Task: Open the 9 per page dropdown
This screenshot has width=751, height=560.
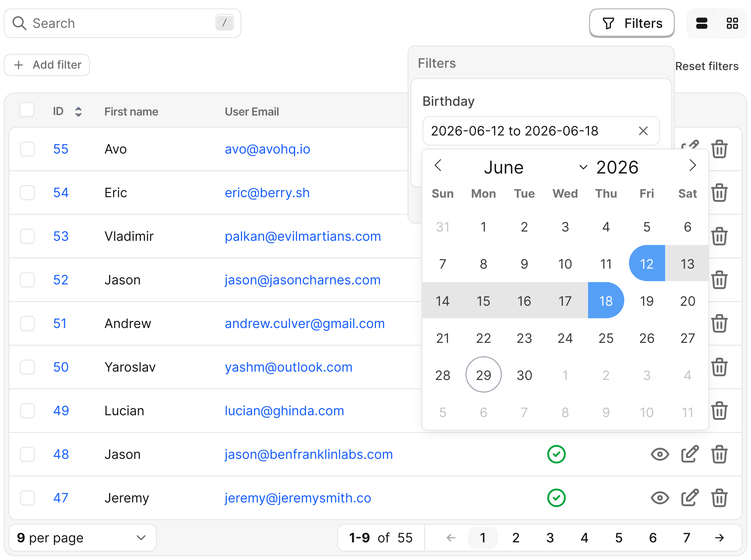Action: click(x=82, y=538)
